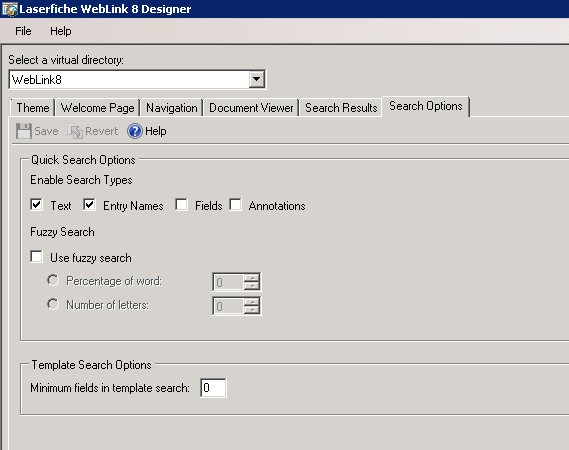Click the Enable Search Types label
Screen dimensions: 569x450
click(81, 180)
